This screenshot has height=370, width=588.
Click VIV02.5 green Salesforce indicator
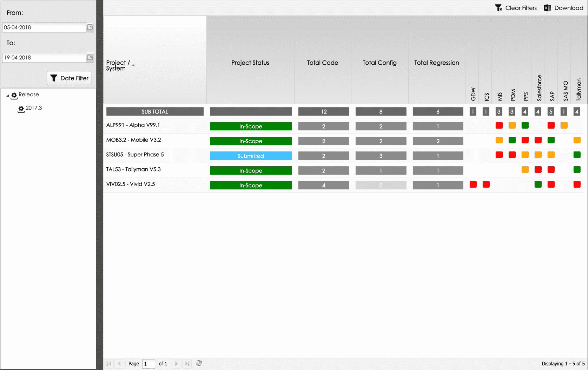coord(538,184)
